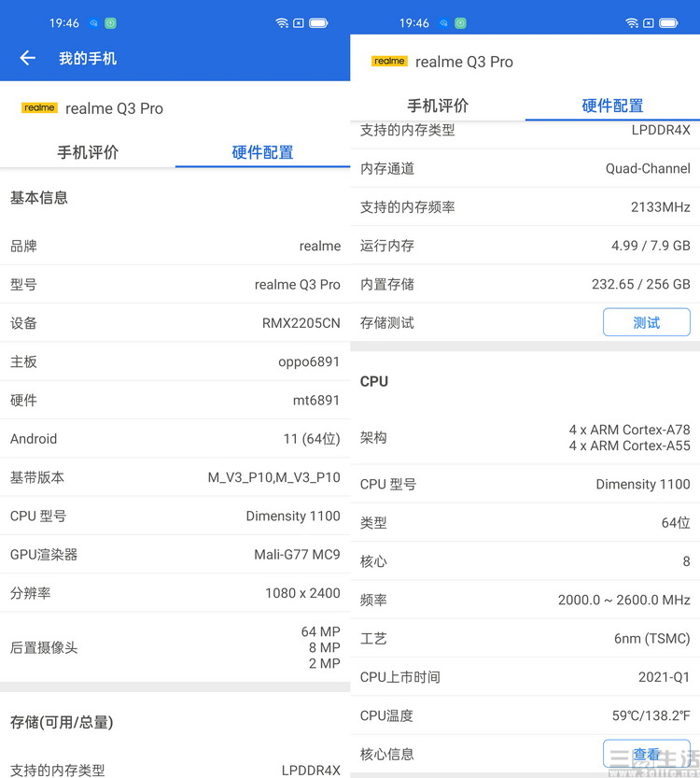This screenshot has width=700, height=778.
Task: Tap the realme logo below 我的手机 header
Action: point(39,108)
